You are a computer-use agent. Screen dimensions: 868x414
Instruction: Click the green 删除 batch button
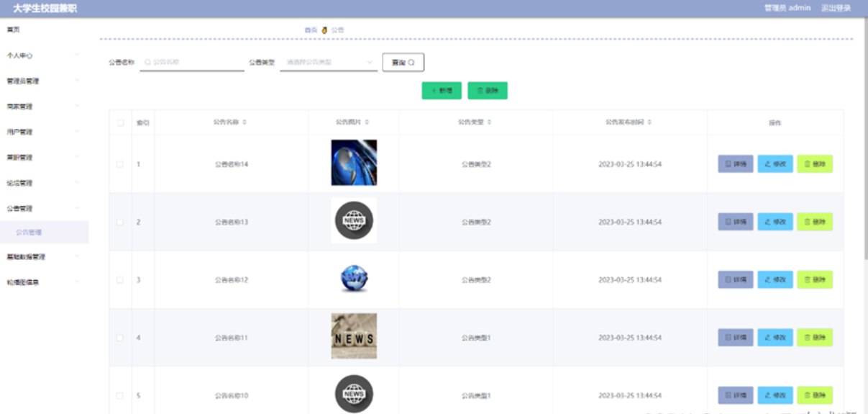click(488, 91)
